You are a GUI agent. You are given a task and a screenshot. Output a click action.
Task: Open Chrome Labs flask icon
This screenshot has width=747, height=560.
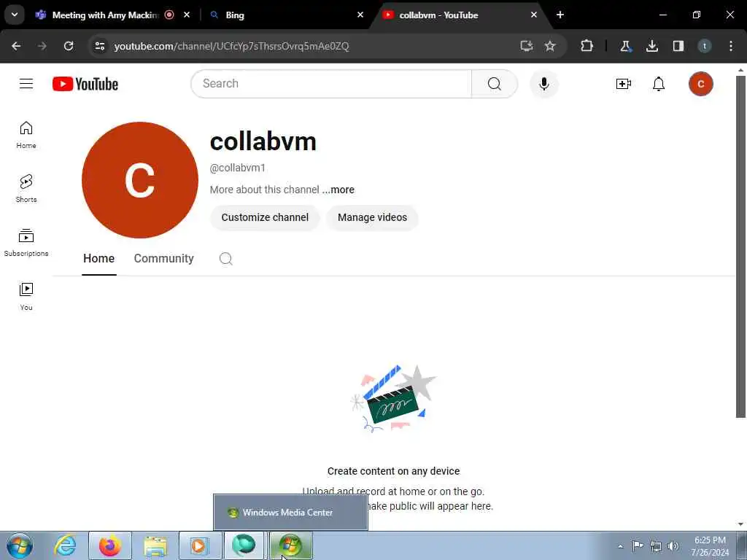point(625,46)
